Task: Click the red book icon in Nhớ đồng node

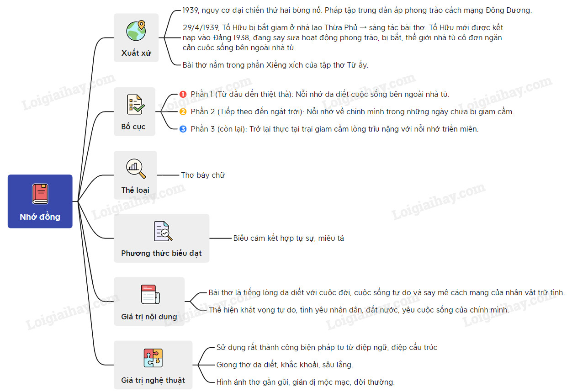Action: point(40,194)
